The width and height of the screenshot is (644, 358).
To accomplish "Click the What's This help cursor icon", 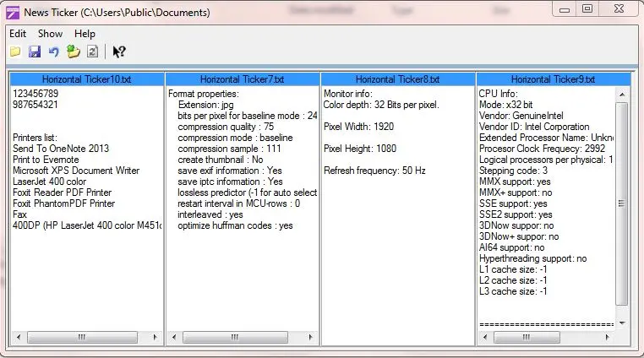I will (x=119, y=52).
